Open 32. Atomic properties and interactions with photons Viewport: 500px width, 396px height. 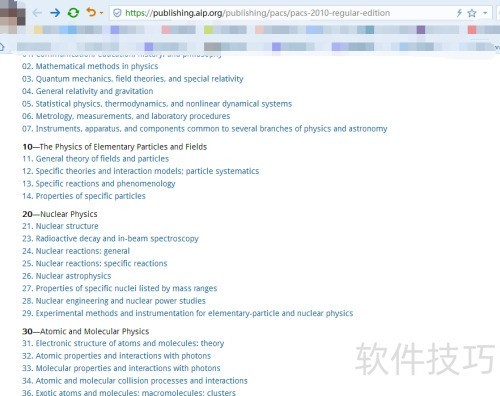[x=117, y=356]
